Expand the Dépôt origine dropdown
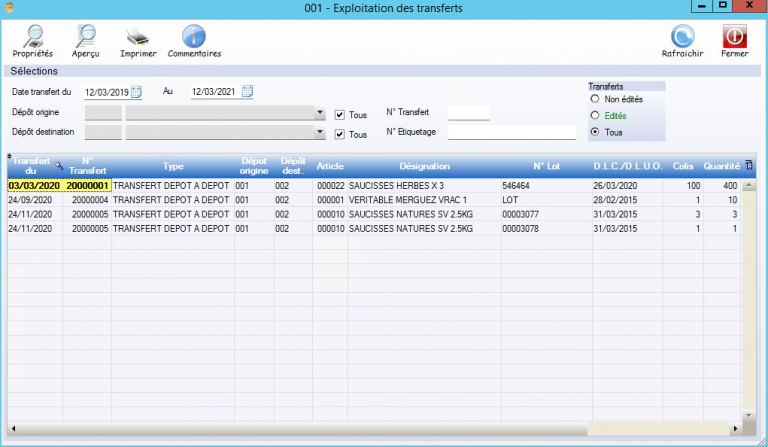The image size is (768, 447). 320,113
